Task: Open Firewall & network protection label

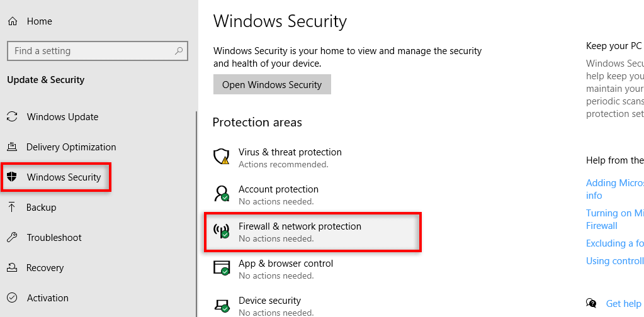Action: (x=300, y=226)
